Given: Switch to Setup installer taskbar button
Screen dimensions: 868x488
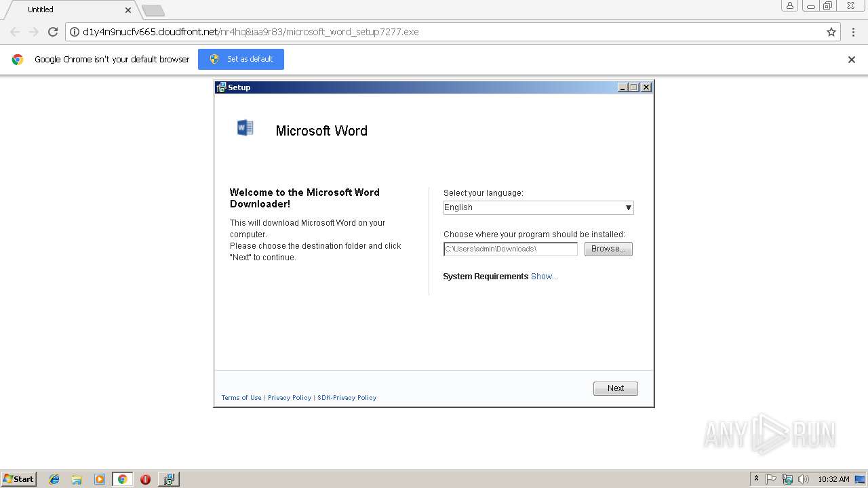Looking at the screenshot, I should tap(169, 479).
